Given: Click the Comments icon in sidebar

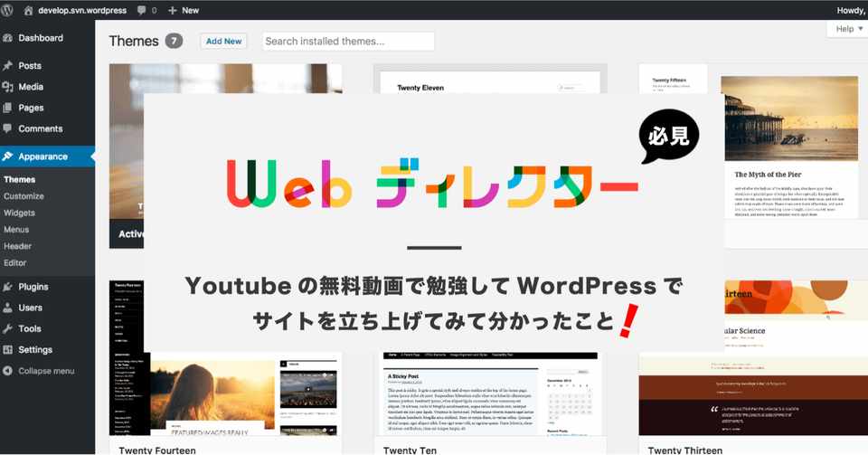Looking at the screenshot, I should coord(7,129).
